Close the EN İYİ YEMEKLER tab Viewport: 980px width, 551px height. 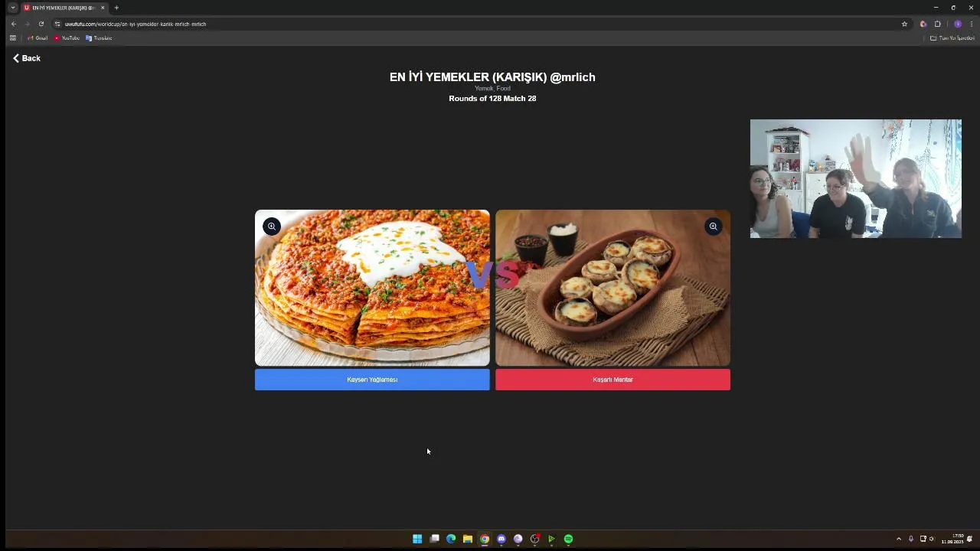pyautogui.click(x=103, y=8)
